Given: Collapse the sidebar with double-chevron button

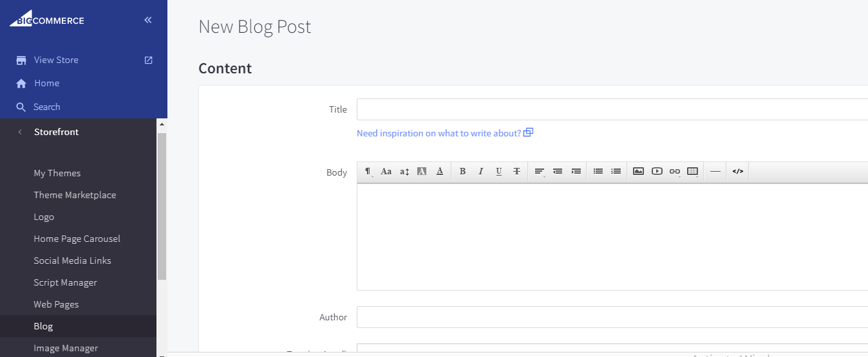Looking at the screenshot, I should pyautogui.click(x=148, y=20).
